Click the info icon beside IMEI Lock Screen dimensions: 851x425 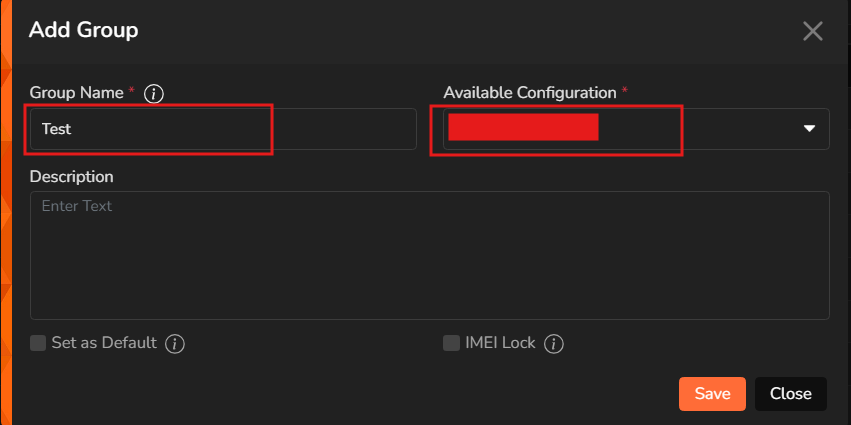(554, 344)
